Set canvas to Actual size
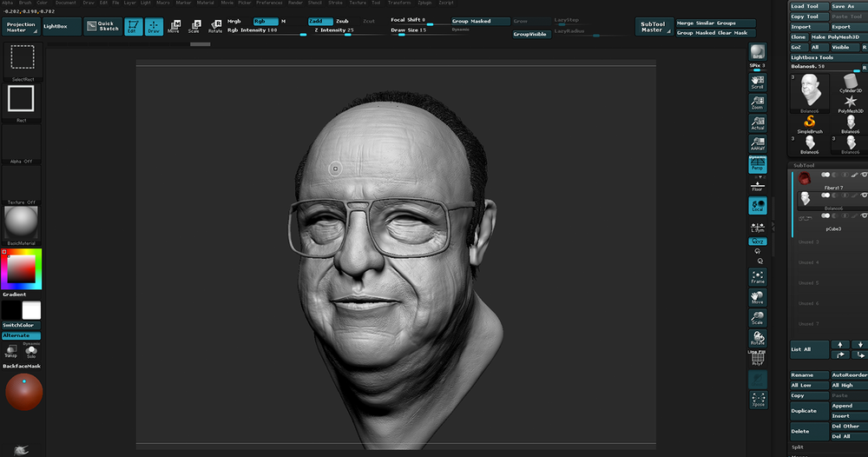868x457 pixels. point(757,123)
